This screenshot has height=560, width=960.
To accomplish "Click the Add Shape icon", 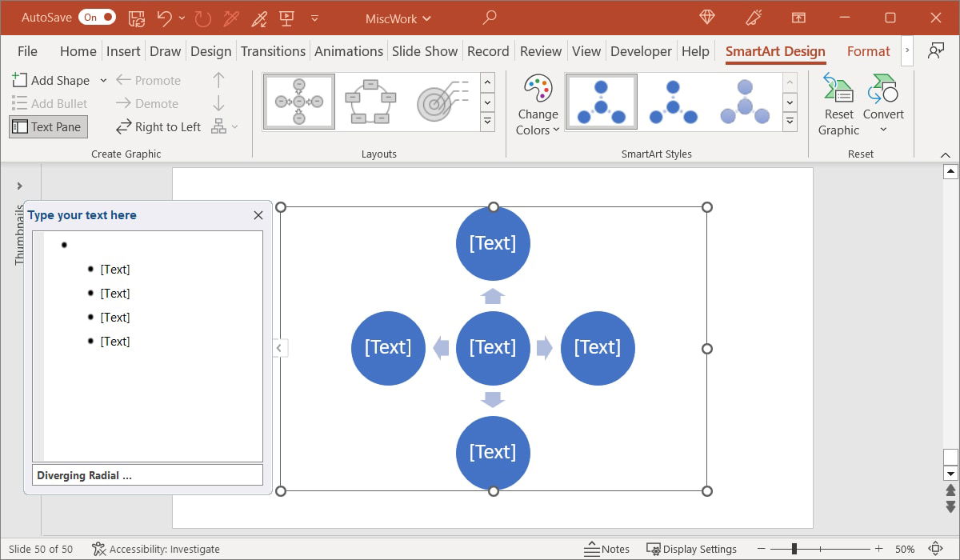I will (19, 80).
